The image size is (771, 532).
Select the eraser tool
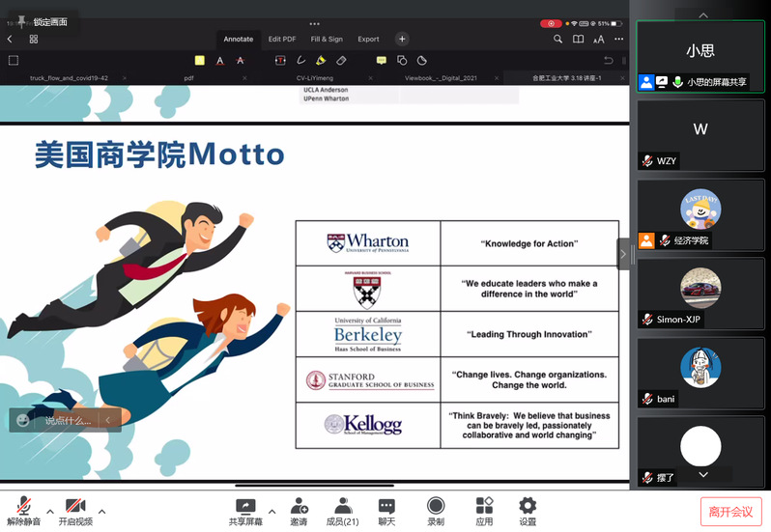tap(341, 61)
